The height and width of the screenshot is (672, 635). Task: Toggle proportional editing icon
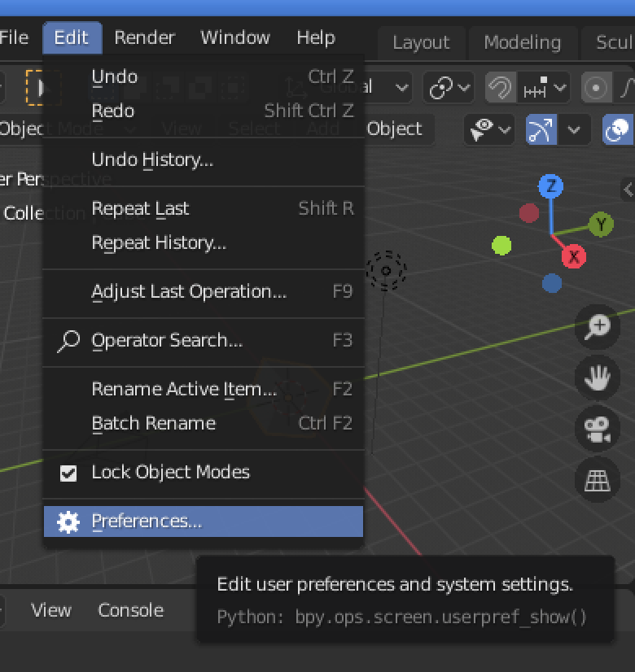click(596, 87)
